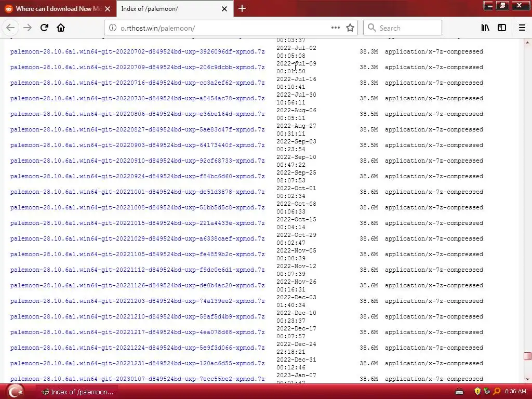Click date text 2022-Jul-30 10:56:11

[x=296, y=98]
